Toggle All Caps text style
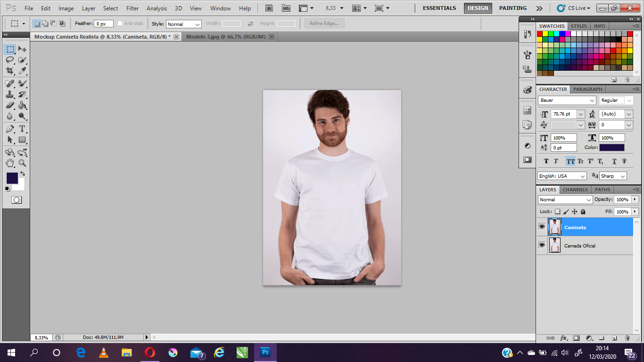This screenshot has width=644, height=362. [x=570, y=161]
